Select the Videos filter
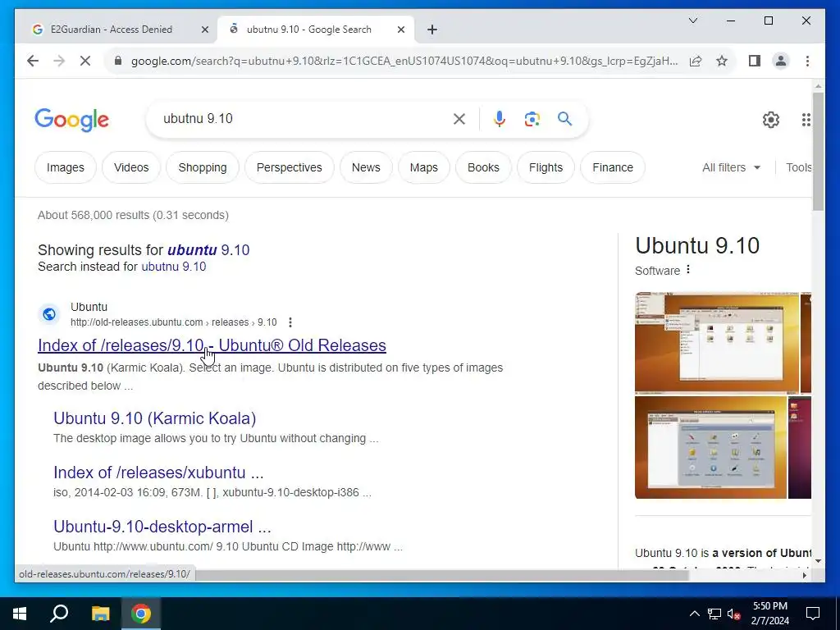 (x=131, y=167)
